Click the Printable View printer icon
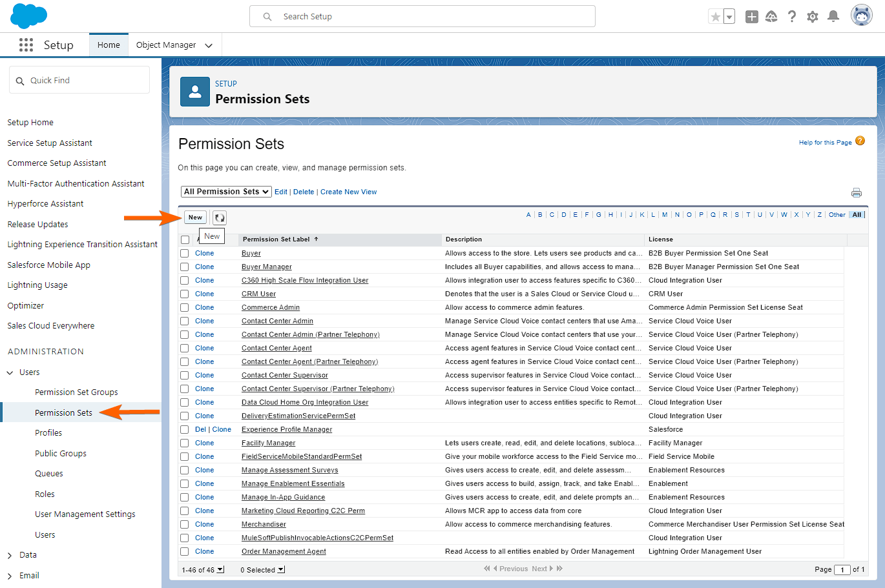This screenshot has width=885, height=588. point(857,192)
